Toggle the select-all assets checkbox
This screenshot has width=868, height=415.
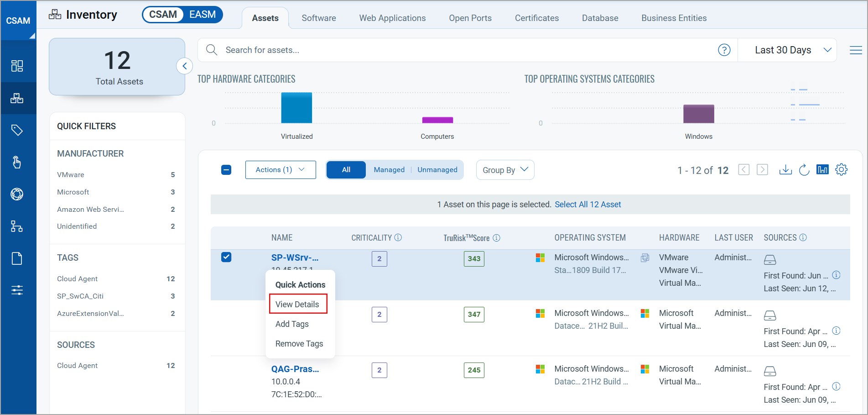[x=226, y=170]
